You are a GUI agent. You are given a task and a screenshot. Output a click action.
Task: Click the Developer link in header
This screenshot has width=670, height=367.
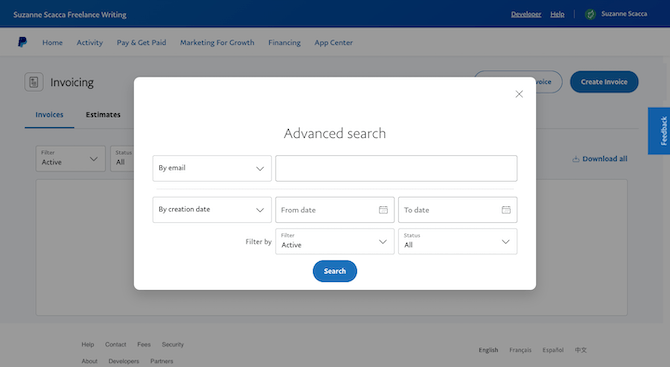pyautogui.click(x=526, y=14)
